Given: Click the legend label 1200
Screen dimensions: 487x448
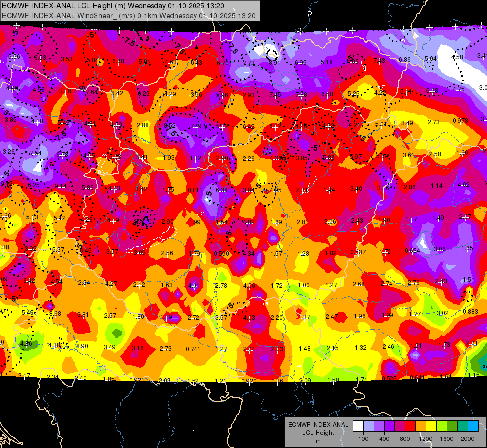Looking at the screenshot, I should point(425,439).
